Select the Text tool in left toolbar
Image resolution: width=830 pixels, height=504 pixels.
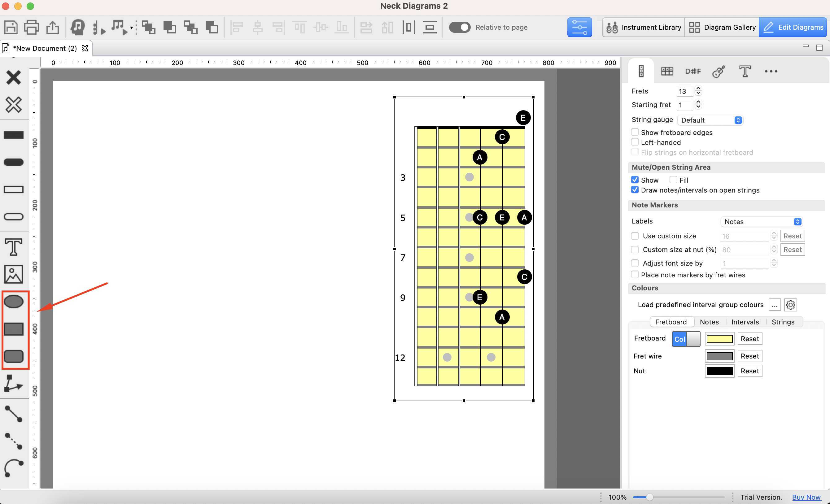[x=14, y=247]
